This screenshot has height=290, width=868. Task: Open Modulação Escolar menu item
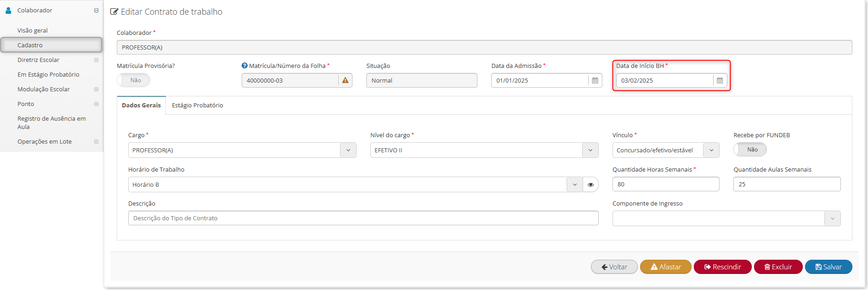[x=44, y=89]
